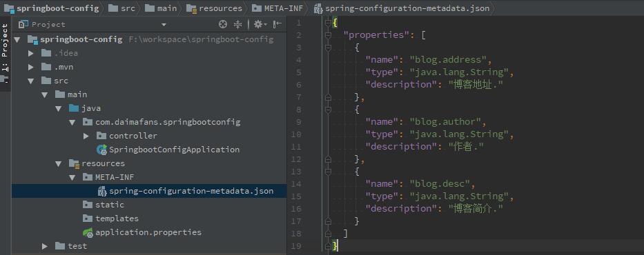The height and width of the screenshot is (255, 644).
Task: Open the Project view dropdown
Action: tap(164, 25)
